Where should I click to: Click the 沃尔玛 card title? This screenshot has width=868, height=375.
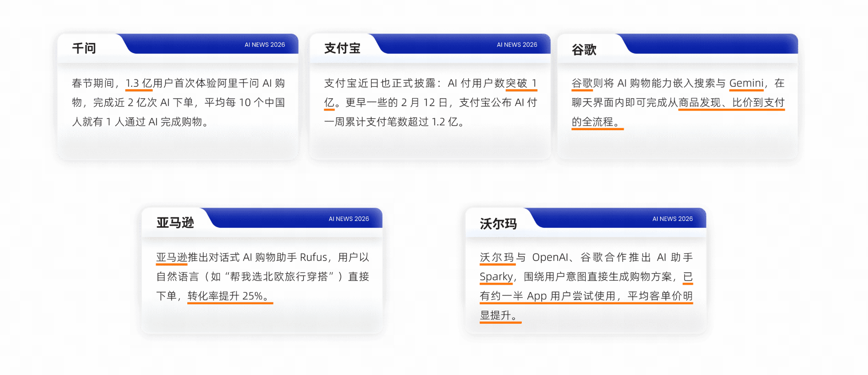(x=498, y=224)
